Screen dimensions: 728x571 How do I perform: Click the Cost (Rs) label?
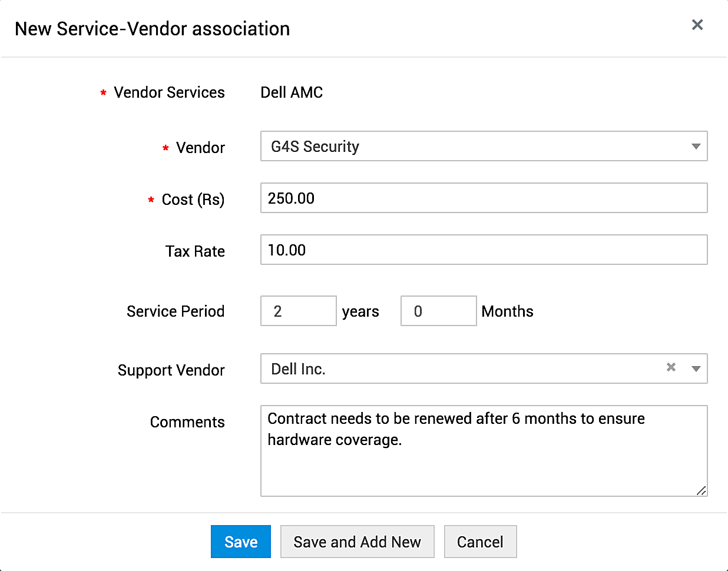(193, 200)
